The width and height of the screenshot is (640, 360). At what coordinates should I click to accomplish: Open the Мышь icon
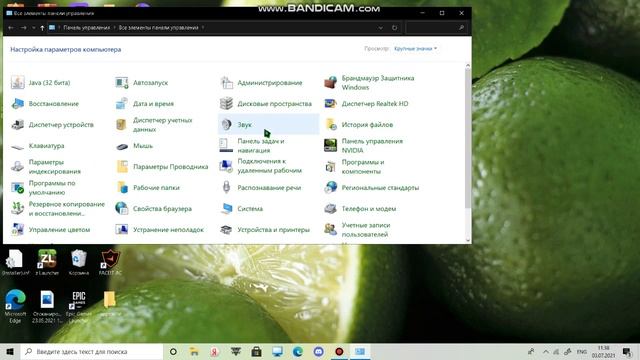(122, 146)
